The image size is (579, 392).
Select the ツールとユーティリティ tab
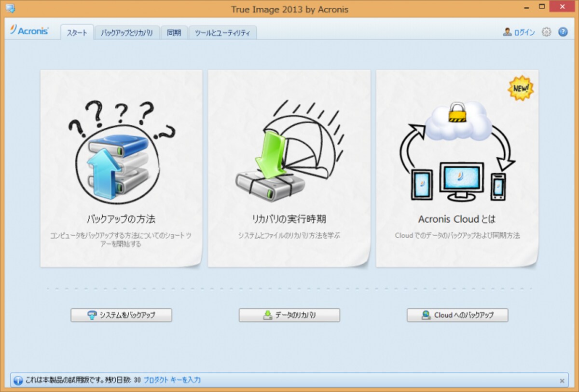(x=222, y=33)
